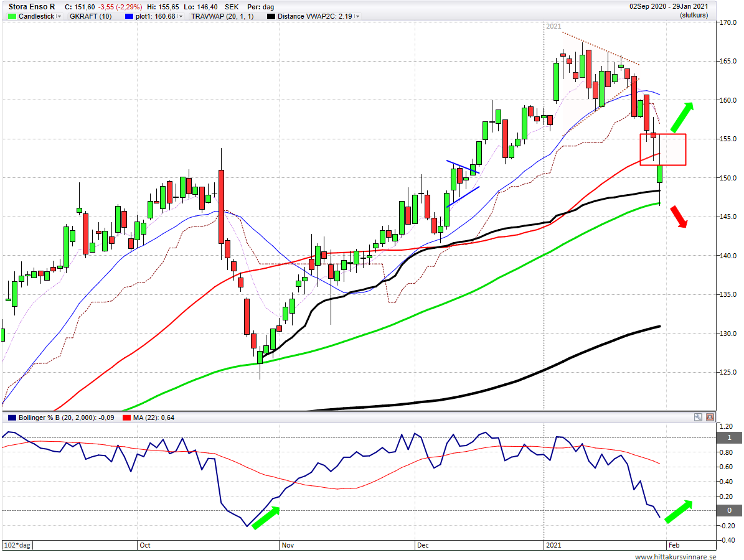744x560 pixels.
Task: Click the red MA (22) color swatch
Action: pyautogui.click(x=126, y=418)
